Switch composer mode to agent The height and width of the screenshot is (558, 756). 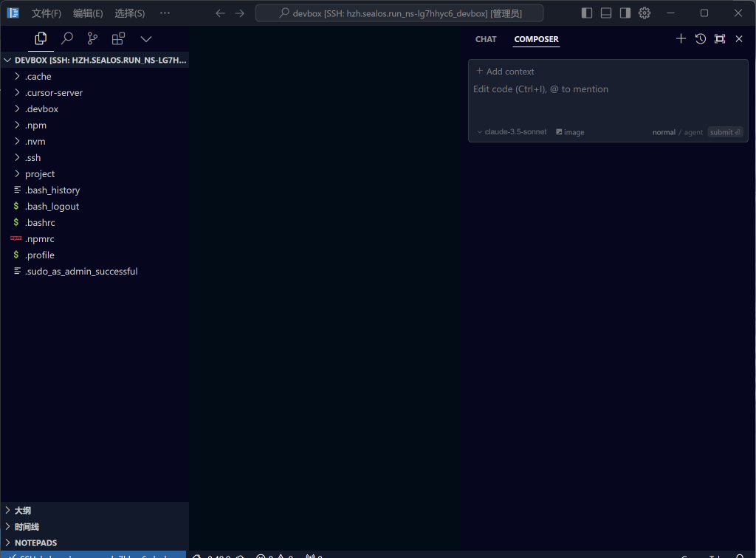(693, 133)
